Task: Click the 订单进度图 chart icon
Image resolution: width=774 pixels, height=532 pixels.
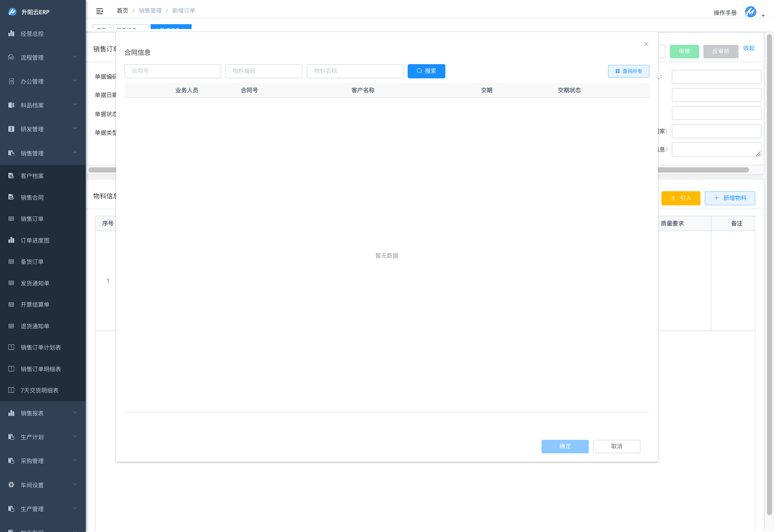Action: click(11, 240)
